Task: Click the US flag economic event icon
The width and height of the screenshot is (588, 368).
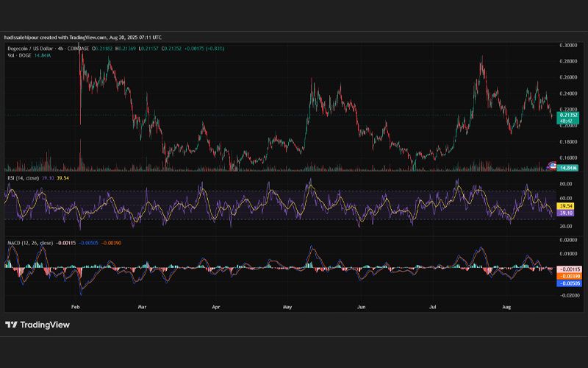Action: 553,166
